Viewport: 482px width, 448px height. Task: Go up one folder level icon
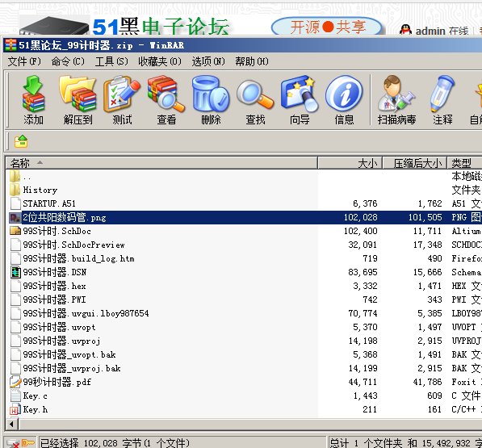tap(21, 141)
